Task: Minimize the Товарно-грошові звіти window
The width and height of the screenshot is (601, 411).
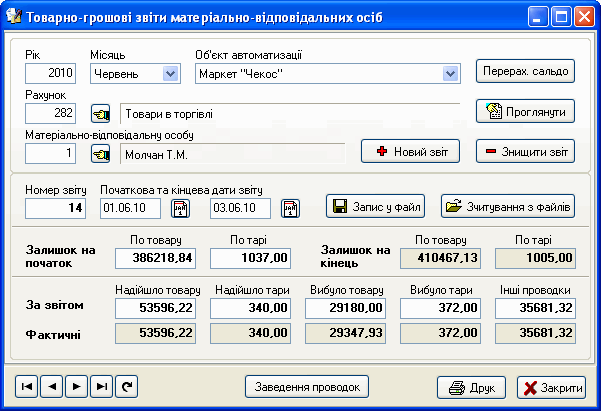Action: coord(538,17)
